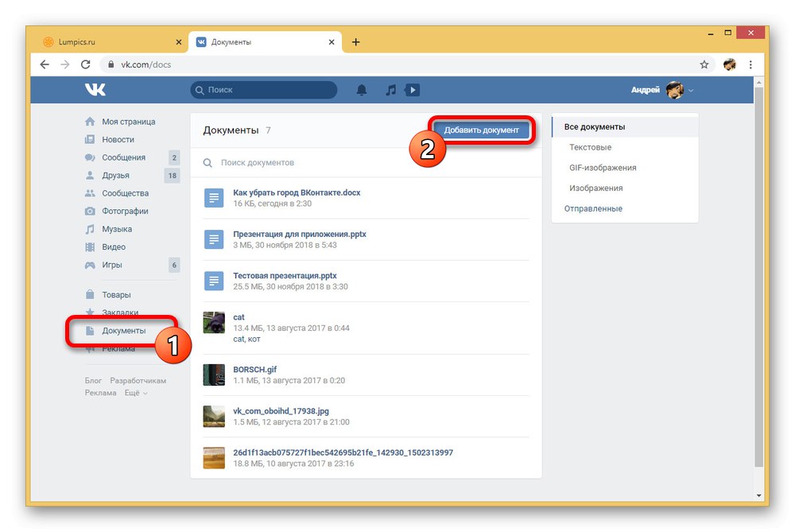Expand the Ещё footer dropdown
The image size is (795, 532).
[136, 393]
